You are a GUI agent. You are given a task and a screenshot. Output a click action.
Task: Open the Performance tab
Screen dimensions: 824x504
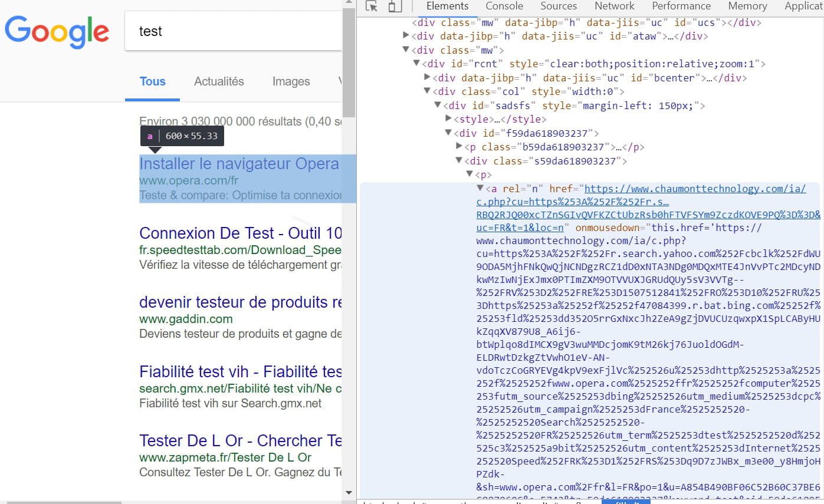pos(681,6)
